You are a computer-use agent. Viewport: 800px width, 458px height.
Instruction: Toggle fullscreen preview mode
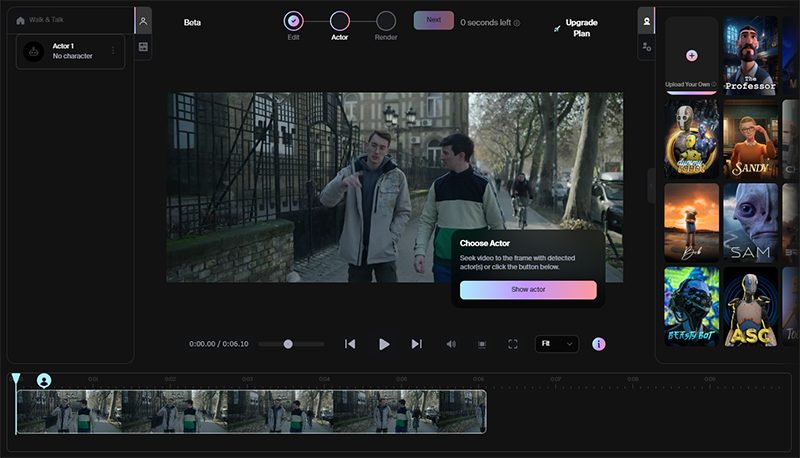click(x=513, y=344)
